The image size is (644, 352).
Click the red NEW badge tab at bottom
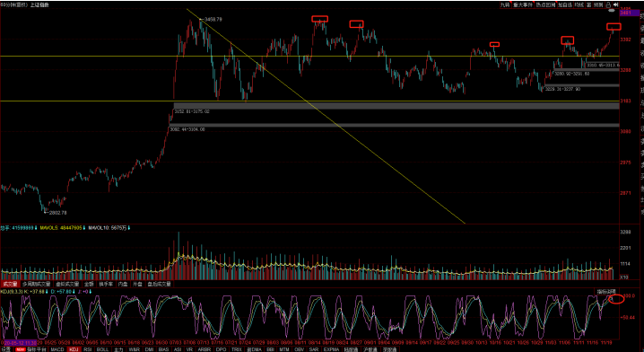click(x=21, y=349)
